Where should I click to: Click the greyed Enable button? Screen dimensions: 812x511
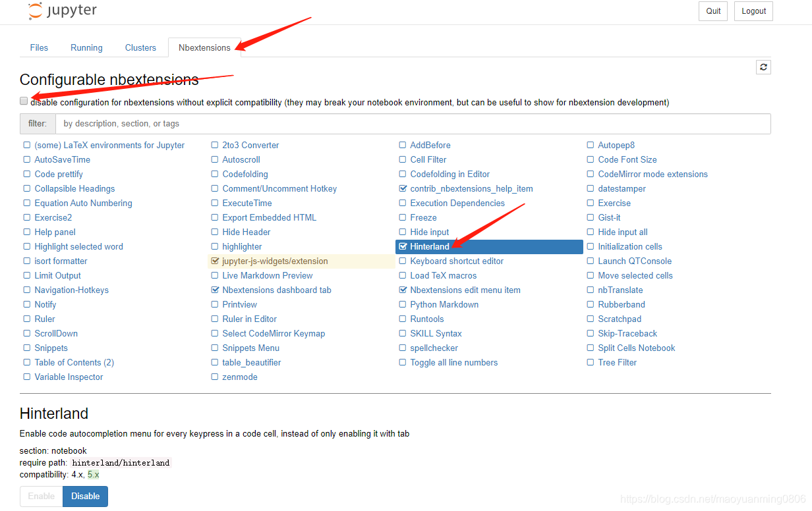(42, 496)
